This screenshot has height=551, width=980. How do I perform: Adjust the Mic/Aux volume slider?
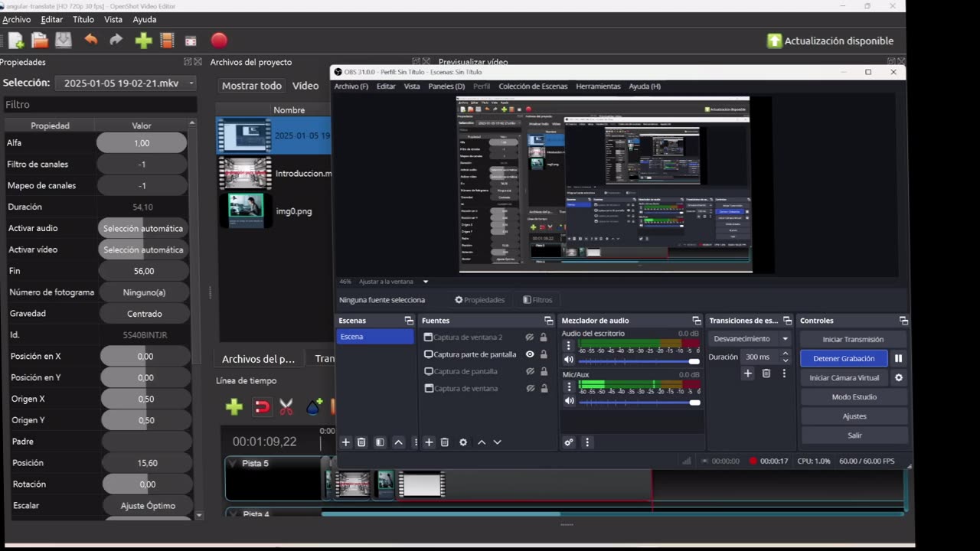click(639, 403)
